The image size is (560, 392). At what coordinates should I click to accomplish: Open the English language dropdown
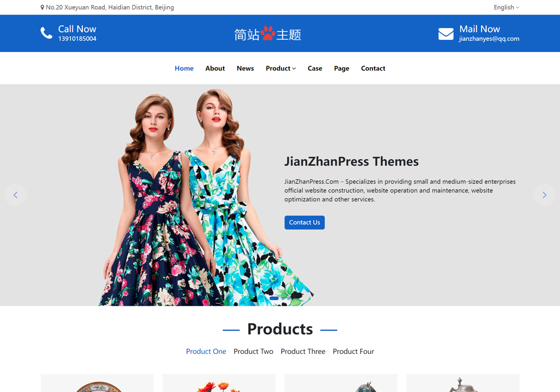click(506, 7)
